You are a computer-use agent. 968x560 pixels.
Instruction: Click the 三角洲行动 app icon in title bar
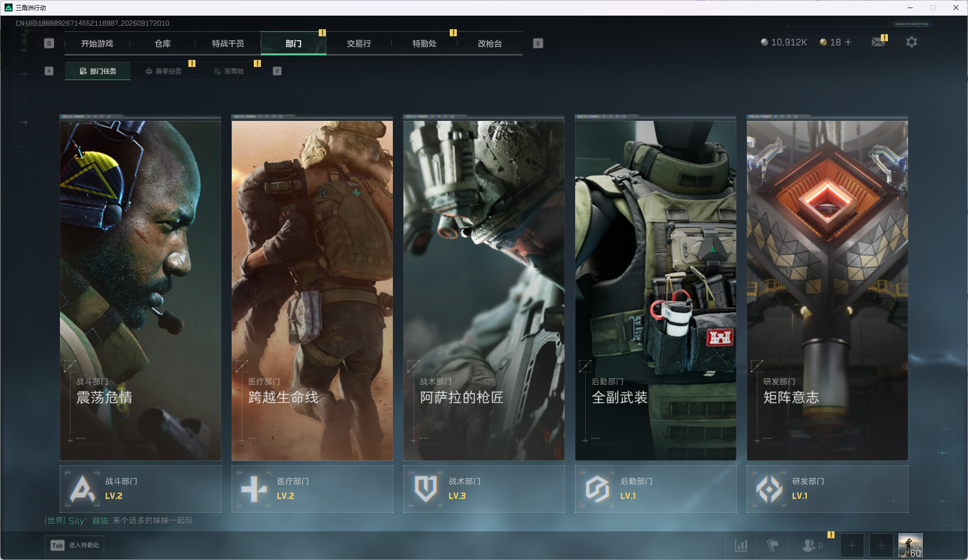(9, 8)
